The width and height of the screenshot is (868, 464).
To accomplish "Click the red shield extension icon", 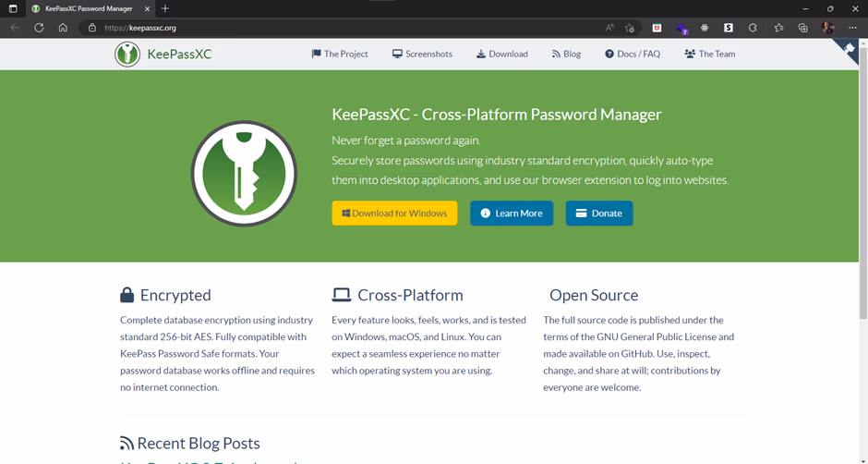I will (x=657, y=28).
